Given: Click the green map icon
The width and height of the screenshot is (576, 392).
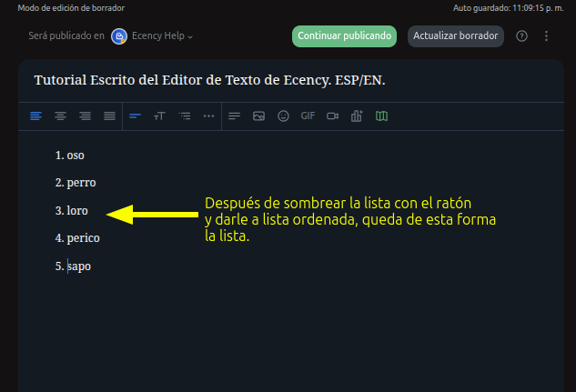Looking at the screenshot, I should coord(381,116).
